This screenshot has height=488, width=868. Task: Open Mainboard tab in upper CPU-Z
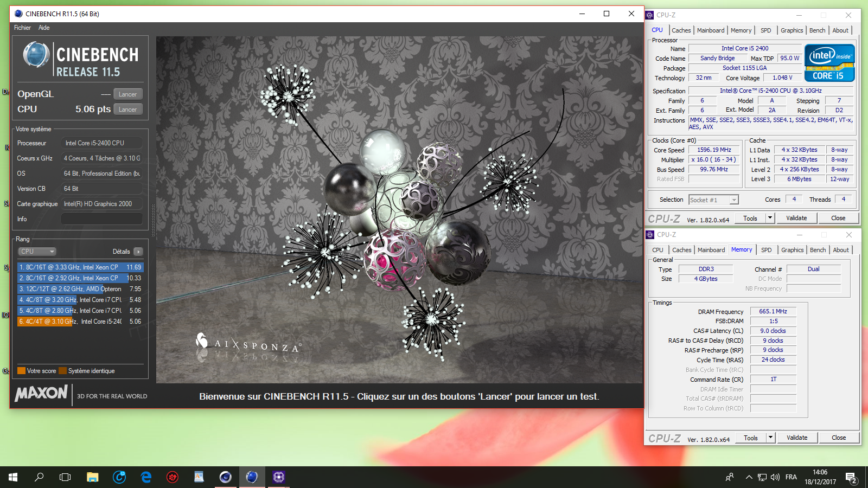(711, 30)
